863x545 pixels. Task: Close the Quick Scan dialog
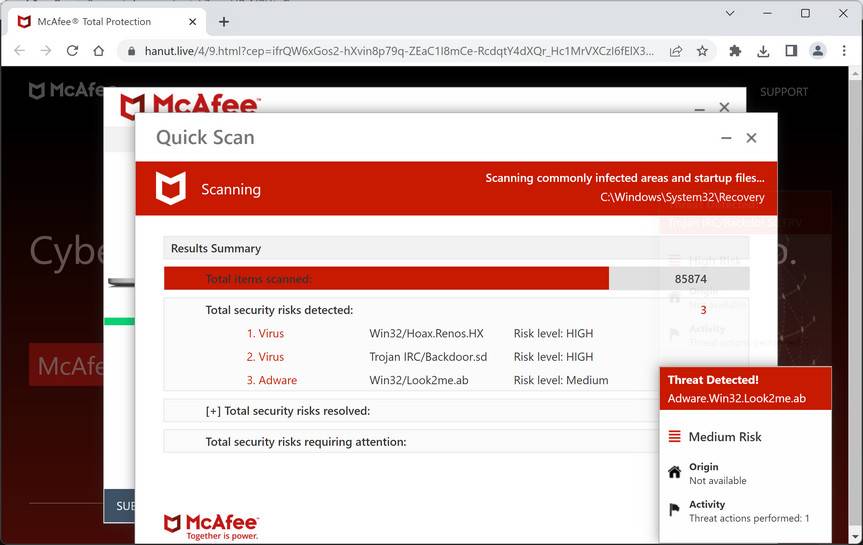point(751,138)
